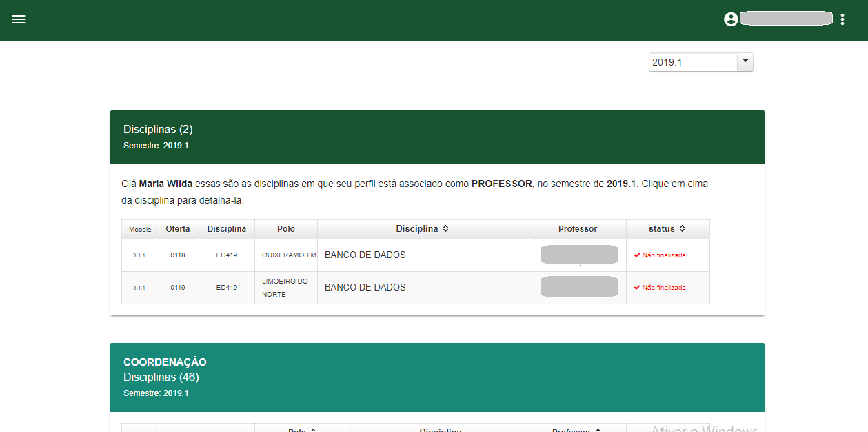Open Moodle 3.1.1 link for offer 0118

point(139,255)
